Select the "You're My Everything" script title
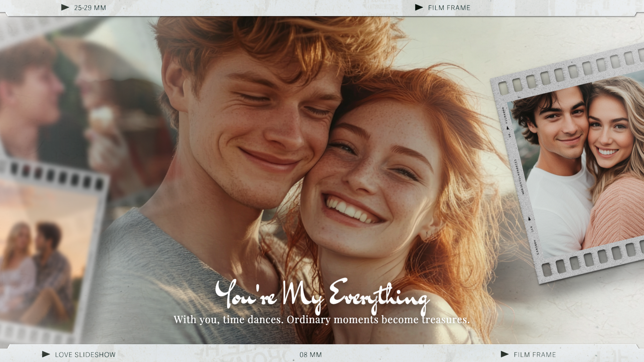Image resolution: width=644 pixels, height=362 pixels. pos(322,295)
